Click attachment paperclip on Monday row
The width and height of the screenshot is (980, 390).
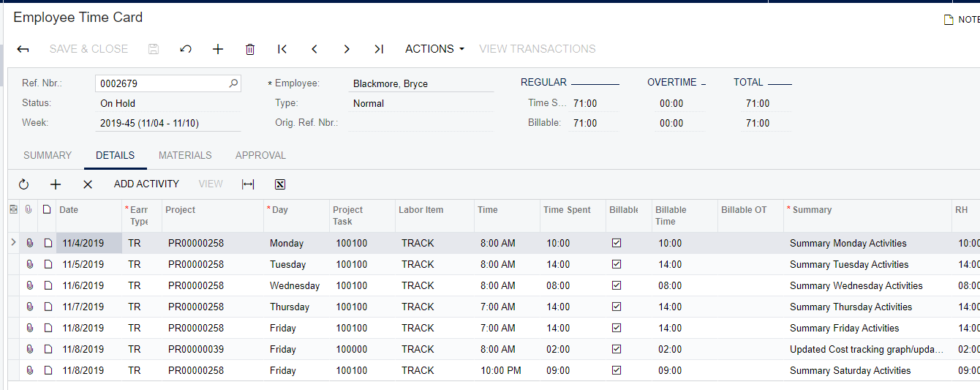(30, 243)
